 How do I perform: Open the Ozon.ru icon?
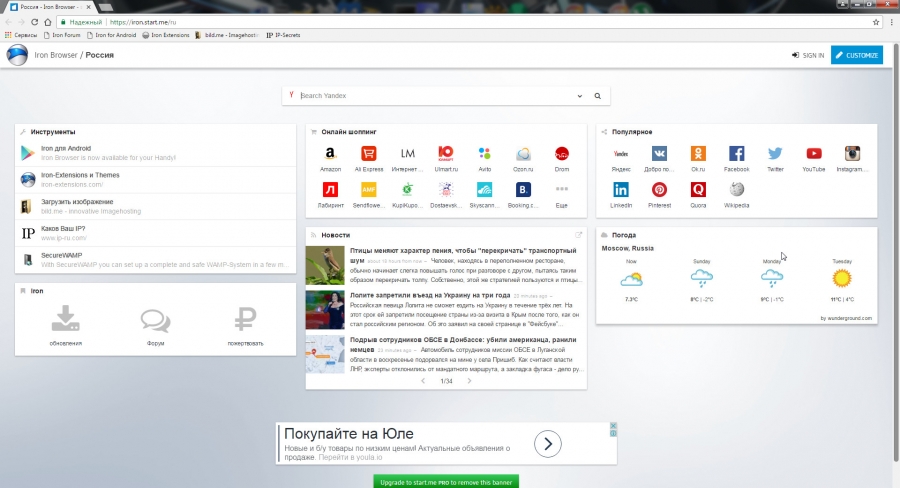click(x=523, y=154)
